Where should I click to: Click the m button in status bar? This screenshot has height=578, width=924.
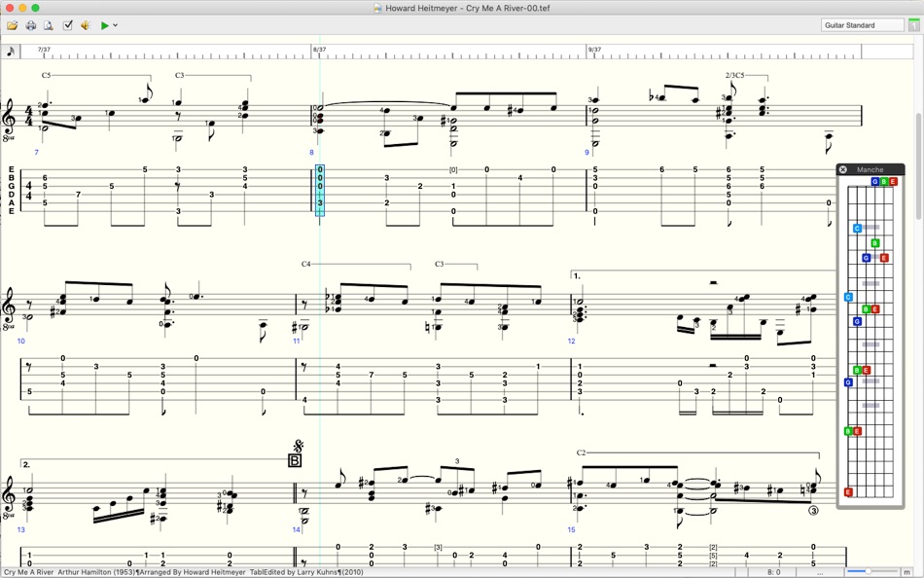coord(906,572)
